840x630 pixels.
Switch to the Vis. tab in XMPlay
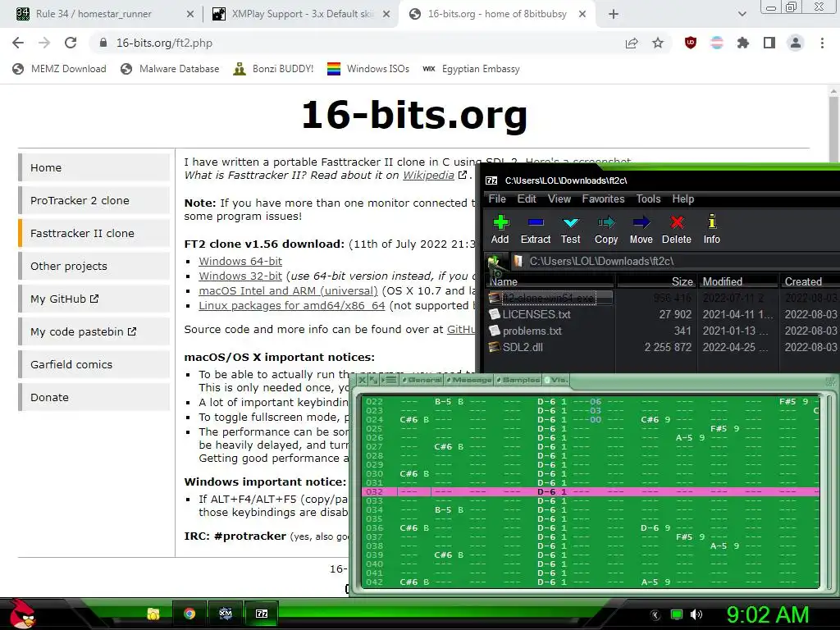556,380
